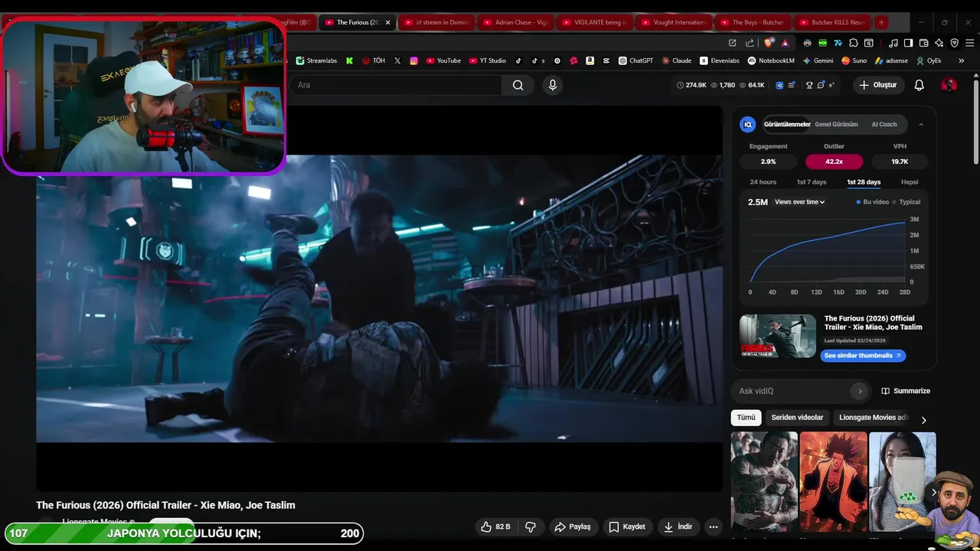Click the Brave shields lion icon
Viewport: 980px width, 551px height.
click(768, 43)
